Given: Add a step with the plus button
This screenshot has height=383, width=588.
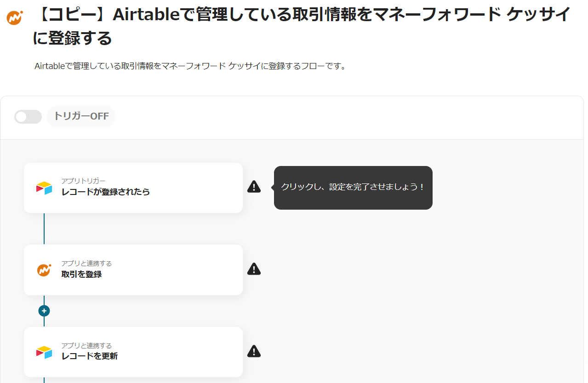Looking at the screenshot, I should 44,311.
